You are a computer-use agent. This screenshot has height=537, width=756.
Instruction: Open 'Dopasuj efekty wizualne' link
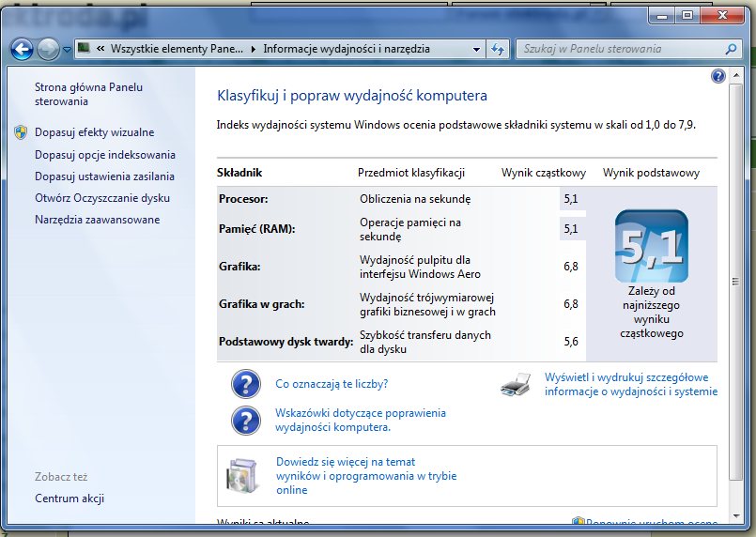coord(95,132)
